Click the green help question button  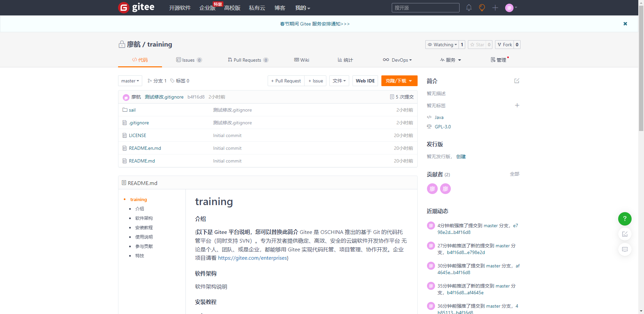pos(625,219)
